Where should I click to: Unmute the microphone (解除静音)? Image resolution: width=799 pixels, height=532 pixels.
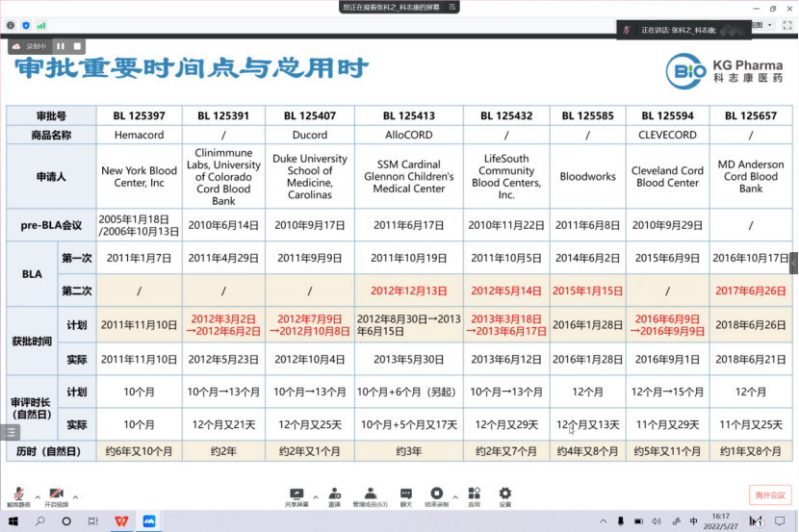click(19, 496)
